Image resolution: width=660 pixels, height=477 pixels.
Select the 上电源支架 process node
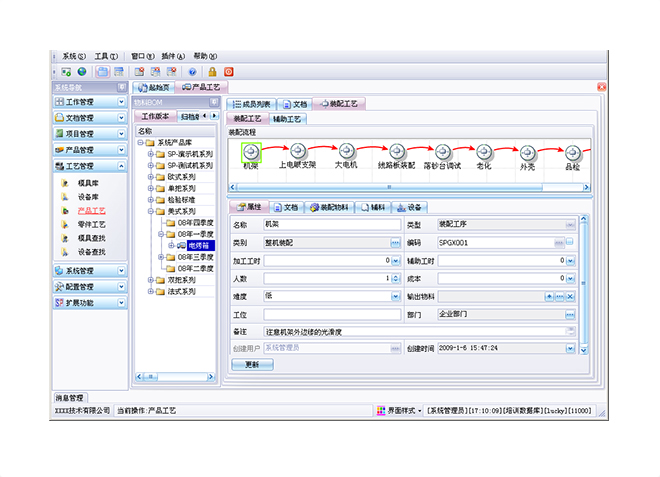[x=297, y=151]
